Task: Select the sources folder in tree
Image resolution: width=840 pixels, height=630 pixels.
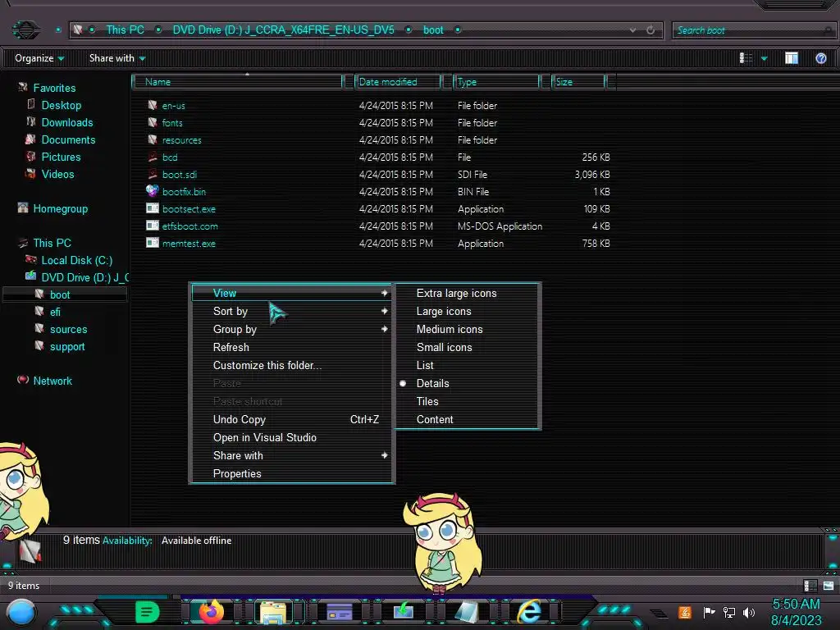Action: point(68,329)
